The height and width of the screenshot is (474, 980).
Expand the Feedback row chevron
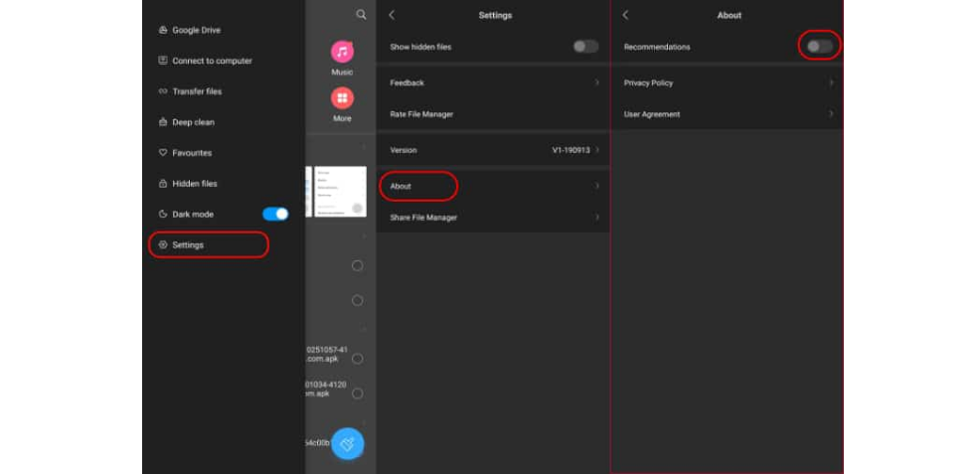pyautogui.click(x=597, y=82)
